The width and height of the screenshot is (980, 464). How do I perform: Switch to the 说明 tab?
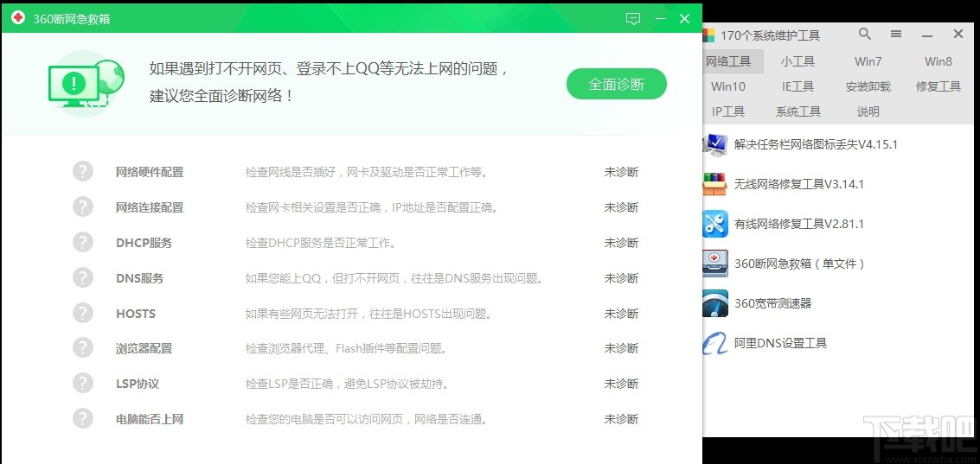click(868, 111)
